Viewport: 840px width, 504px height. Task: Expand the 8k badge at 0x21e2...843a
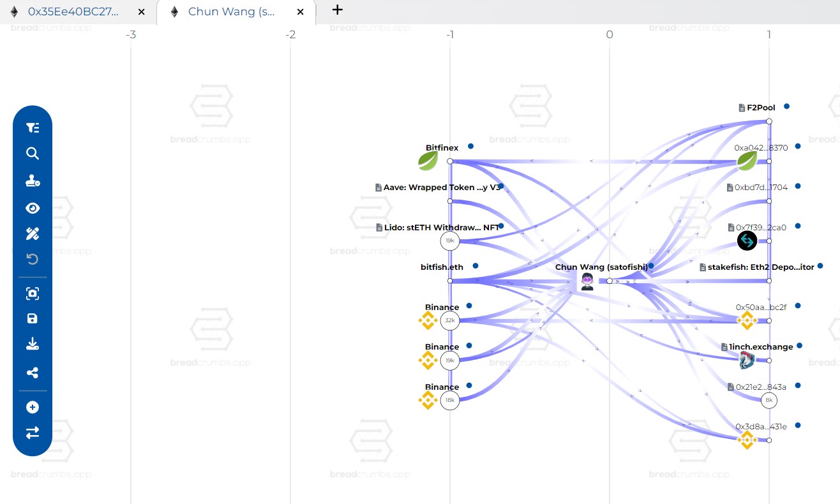(769, 400)
